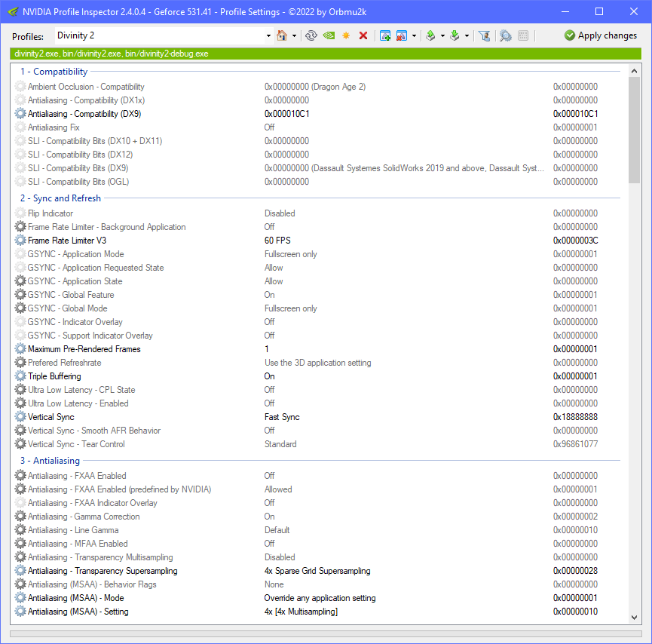Click the refresh profiles icon
The height and width of the screenshot is (644, 652).
click(x=311, y=35)
